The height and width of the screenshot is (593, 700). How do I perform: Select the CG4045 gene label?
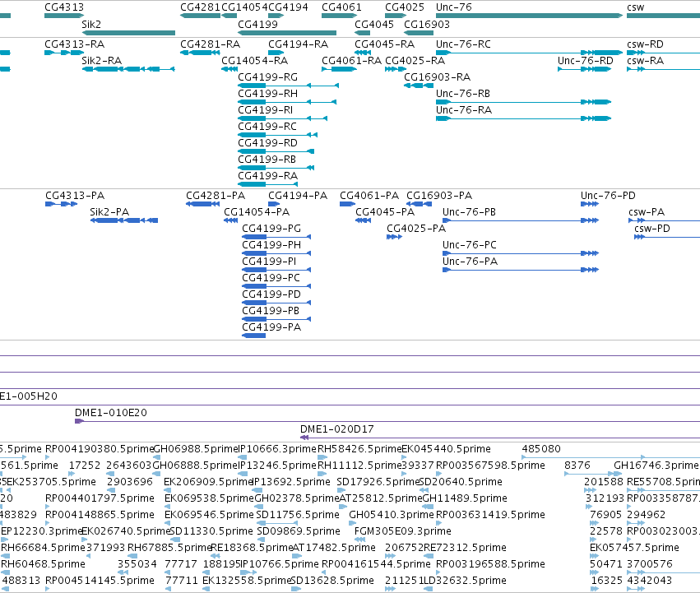374,24
